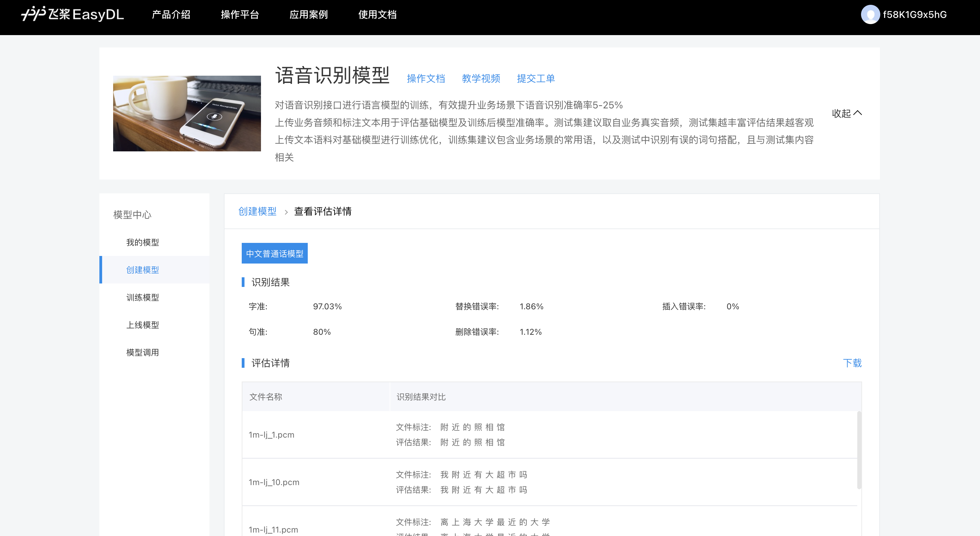Open 使用文档 in top navigation
Viewport: 980px width, 536px height.
click(378, 14)
